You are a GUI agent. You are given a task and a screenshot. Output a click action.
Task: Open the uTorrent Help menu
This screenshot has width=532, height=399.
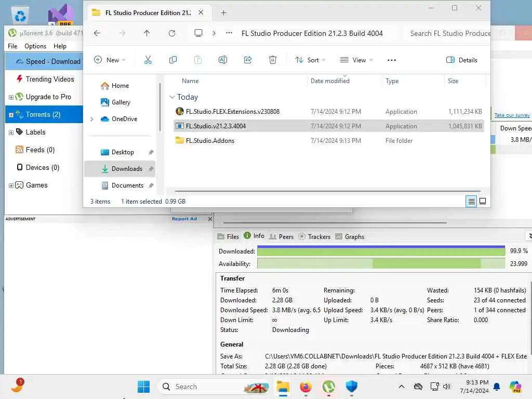(60, 46)
